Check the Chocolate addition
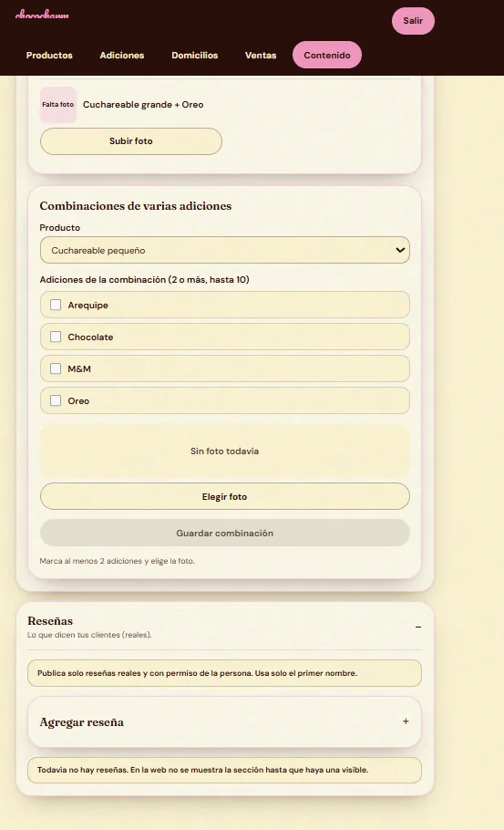The image size is (504, 830). click(56, 337)
